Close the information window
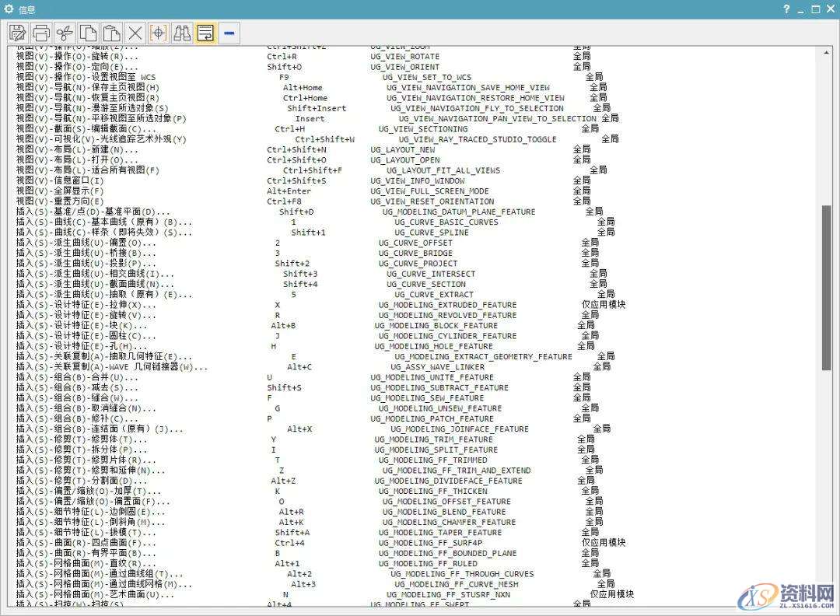Viewport: 840px width, 616px height. (x=830, y=9)
